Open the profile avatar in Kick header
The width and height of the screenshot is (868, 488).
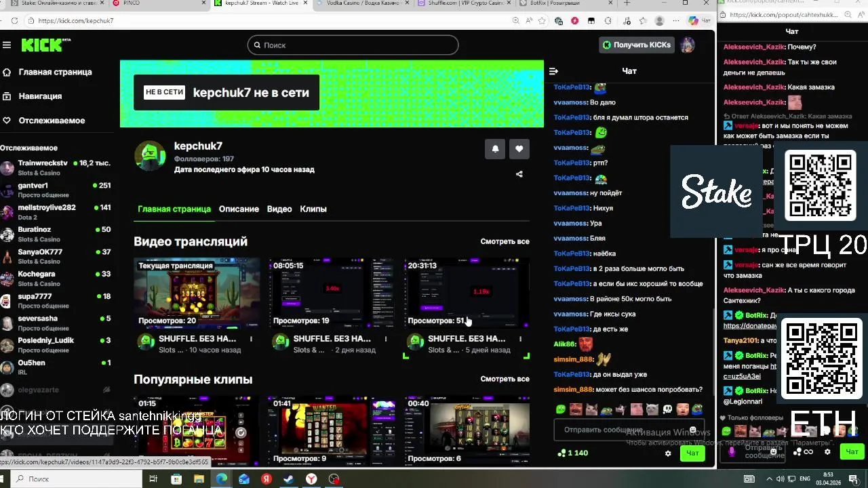(688, 45)
